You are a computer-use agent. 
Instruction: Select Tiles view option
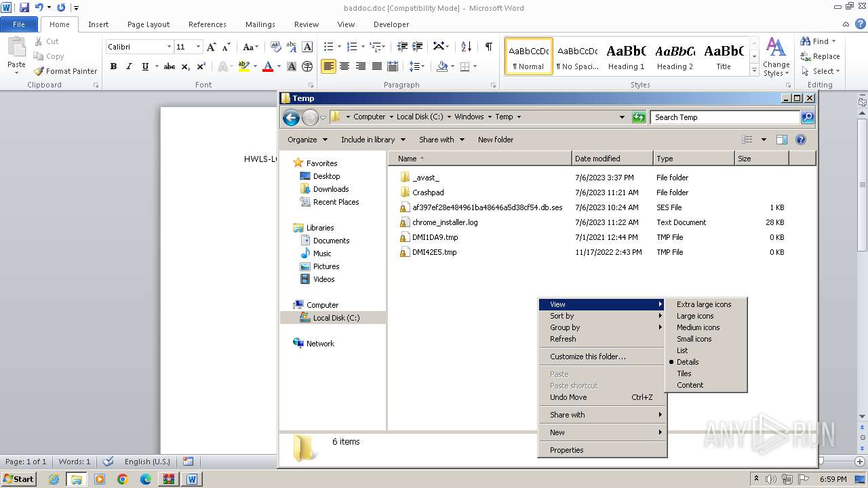[x=706, y=373]
